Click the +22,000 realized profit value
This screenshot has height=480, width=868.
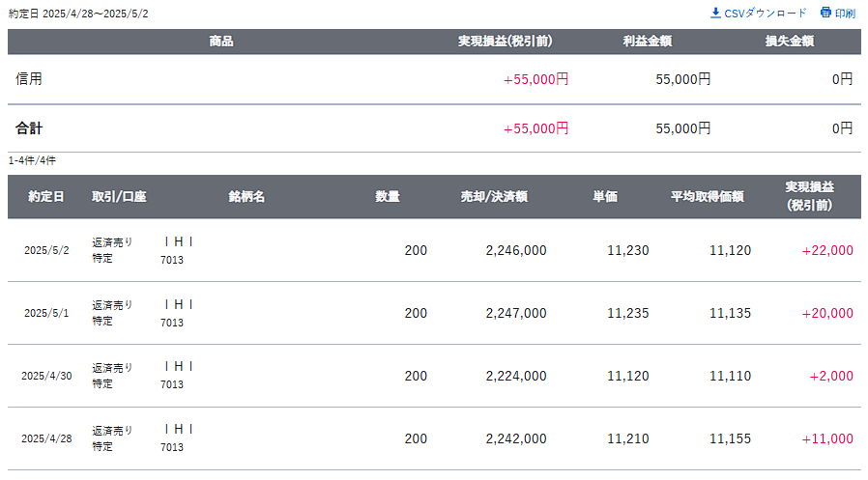pos(827,250)
